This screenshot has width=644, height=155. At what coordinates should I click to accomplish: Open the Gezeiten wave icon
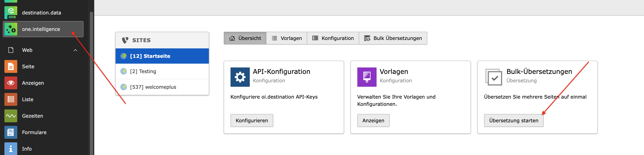(x=11, y=116)
